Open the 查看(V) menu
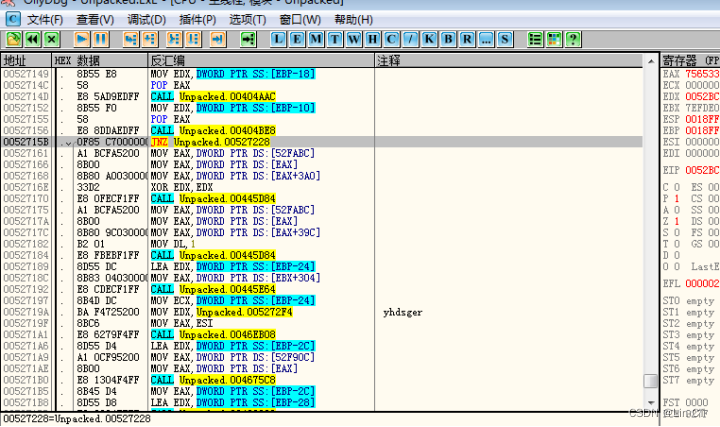720x427 pixels. 95,20
